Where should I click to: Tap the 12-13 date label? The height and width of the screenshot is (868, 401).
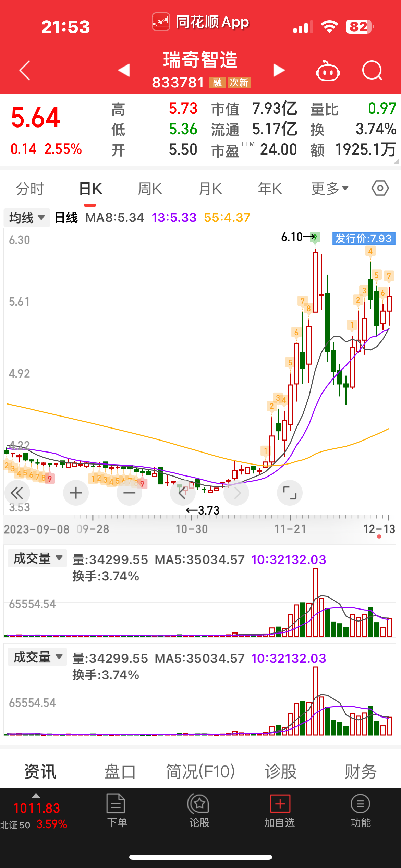[379, 529]
